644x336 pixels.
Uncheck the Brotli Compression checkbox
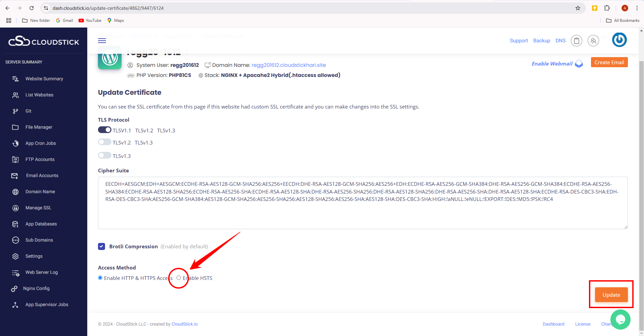coord(102,247)
